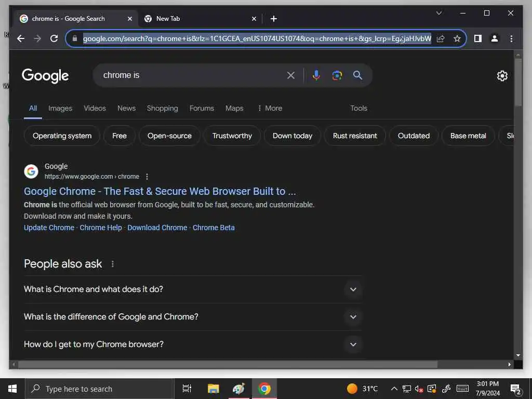Open the Download Chrome sitelink
This screenshot has height=399, width=532.
click(157, 228)
